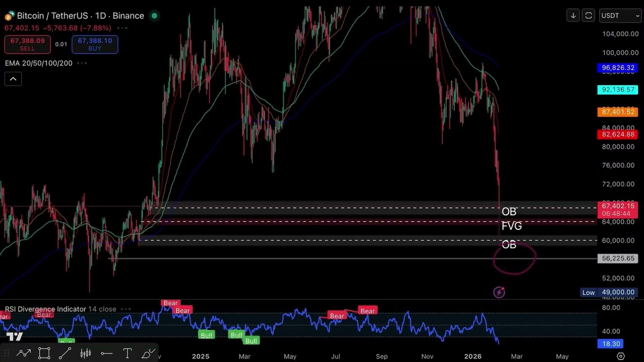
Task: Click the 92,136.57 cyan EMA price label
Action: tap(617, 90)
